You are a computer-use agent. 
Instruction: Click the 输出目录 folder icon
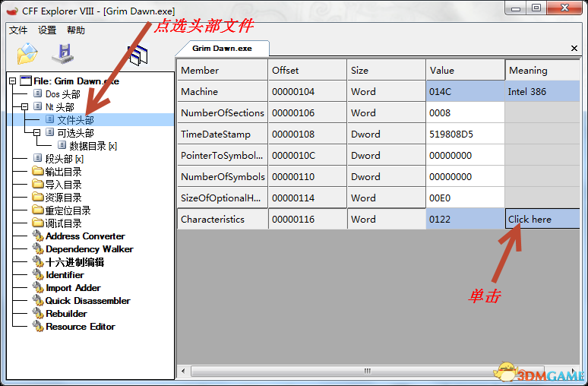coord(37,172)
